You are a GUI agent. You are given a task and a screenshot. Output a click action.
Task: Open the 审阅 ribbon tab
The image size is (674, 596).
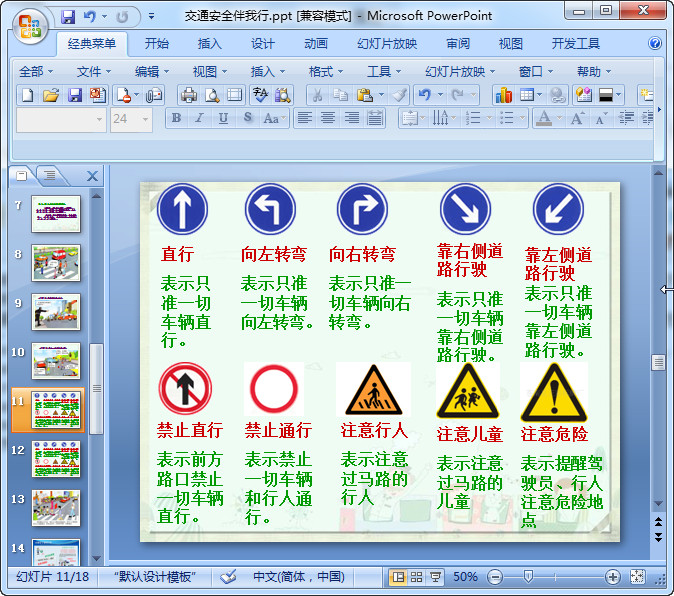click(x=458, y=43)
